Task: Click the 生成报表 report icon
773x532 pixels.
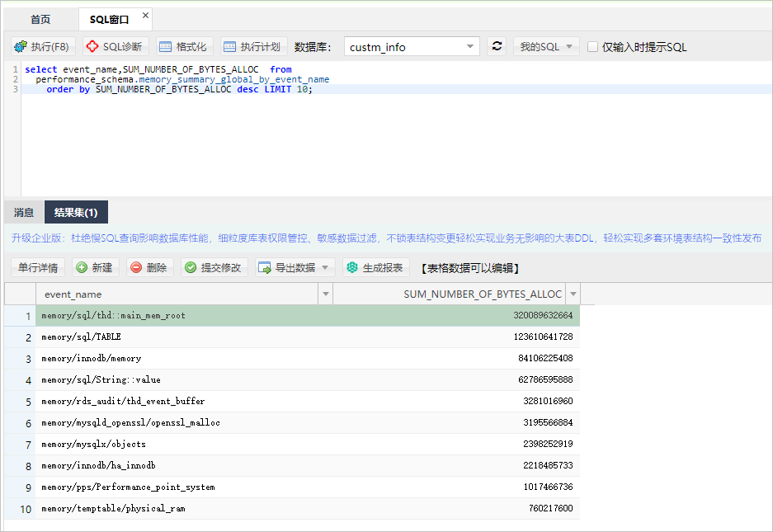Action: [352, 267]
